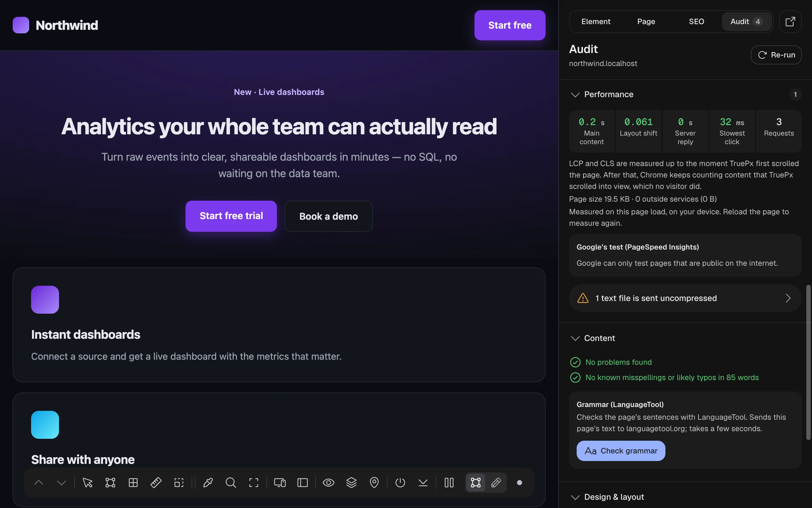Open the uncompressed text file warning arrow
The image size is (812, 508).
[788, 298]
